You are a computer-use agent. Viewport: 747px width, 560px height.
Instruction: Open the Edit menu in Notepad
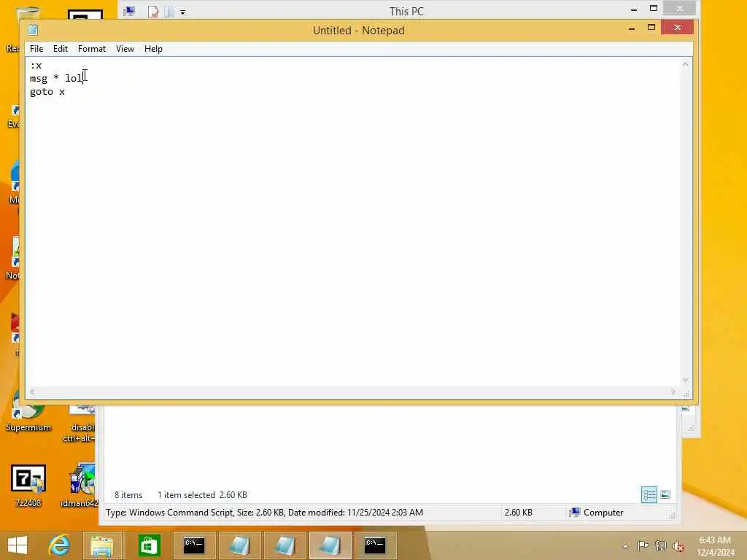pos(61,49)
